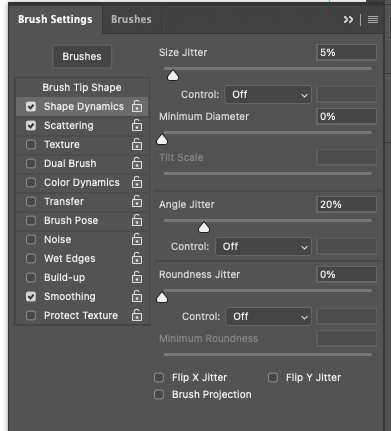Open the Size Jitter Control dropdown
The height and width of the screenshot is (431, 391).
(x=268, y=95)
